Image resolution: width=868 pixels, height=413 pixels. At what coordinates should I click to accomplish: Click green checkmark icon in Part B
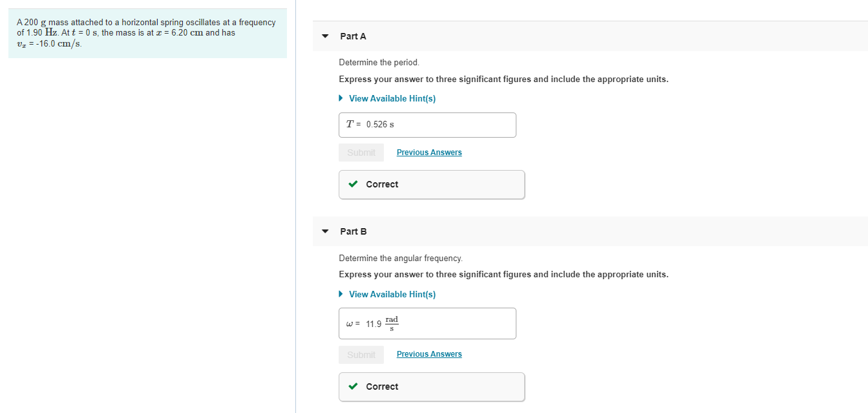click(354, 387)
